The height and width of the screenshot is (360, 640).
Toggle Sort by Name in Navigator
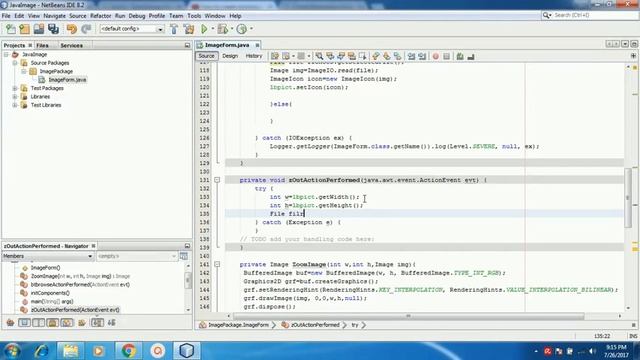tap(97, 323)
